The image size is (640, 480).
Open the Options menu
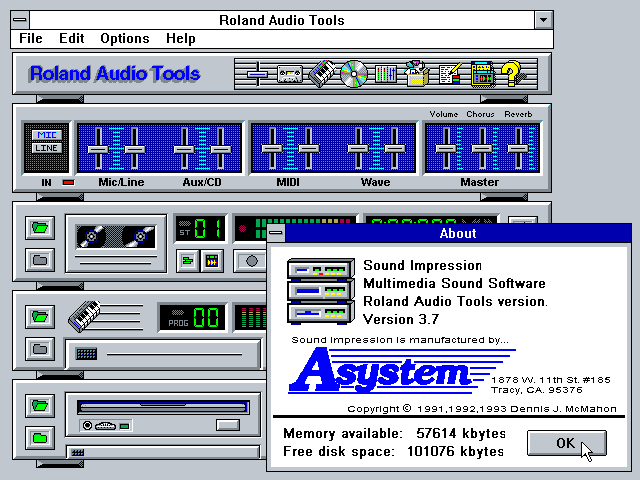pyautogui.click(x=125, y=38)
